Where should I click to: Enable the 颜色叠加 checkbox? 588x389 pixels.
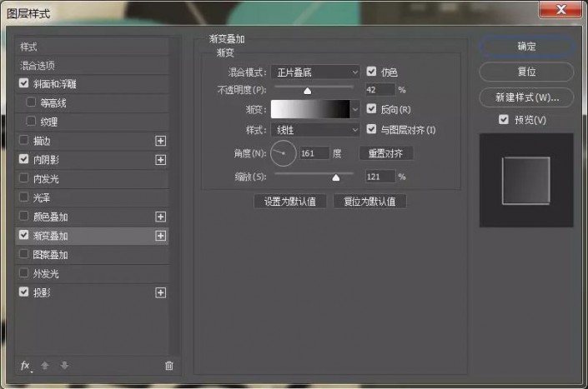23,216
